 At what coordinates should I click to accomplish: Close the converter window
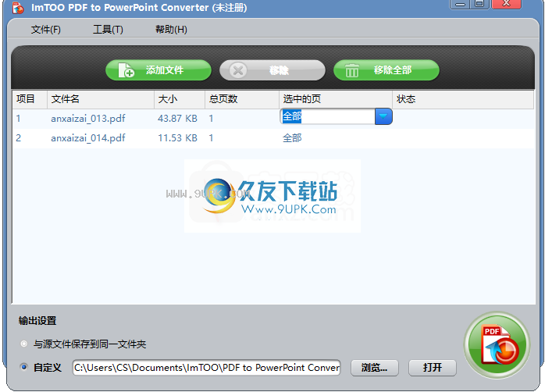[x=507, y=4]
